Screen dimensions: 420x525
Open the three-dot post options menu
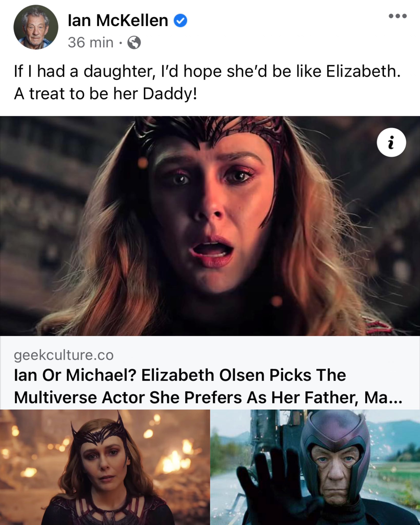point(397,16)
